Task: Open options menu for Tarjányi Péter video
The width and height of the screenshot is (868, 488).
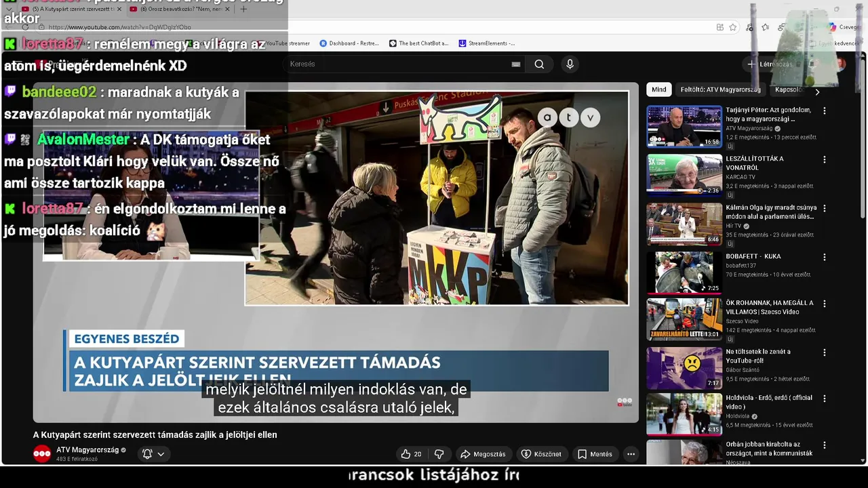Action: [825, 110]
